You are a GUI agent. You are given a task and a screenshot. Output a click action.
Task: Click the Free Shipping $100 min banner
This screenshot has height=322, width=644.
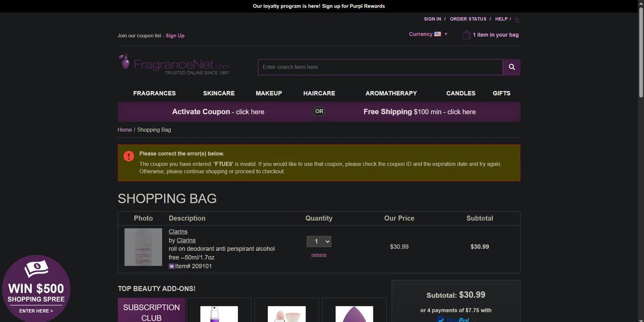coord(419,112)
